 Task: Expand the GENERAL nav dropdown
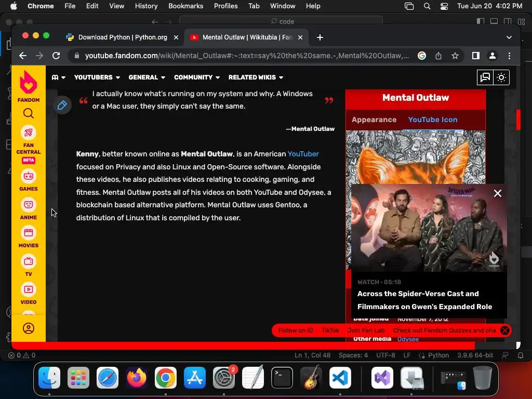[147, 77]
